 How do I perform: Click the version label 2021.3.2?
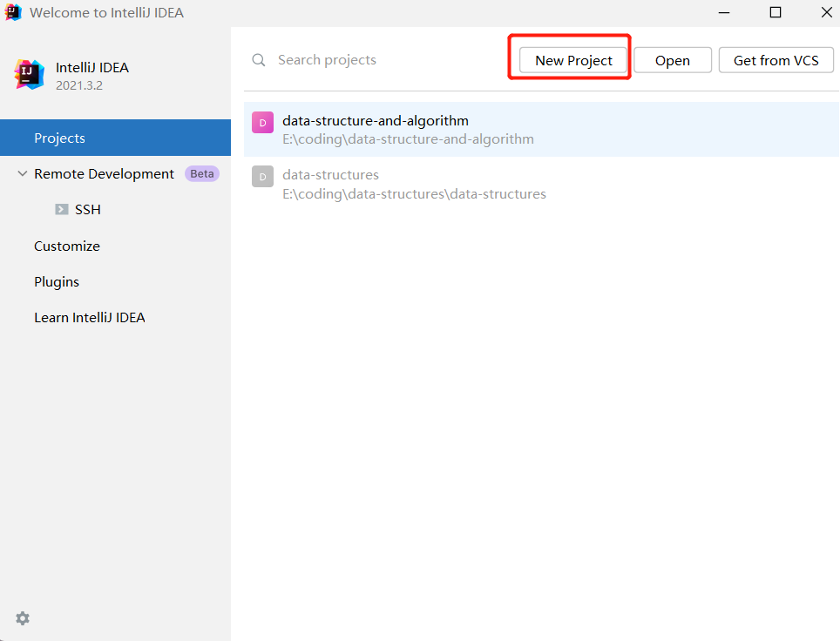pos(79,85)
